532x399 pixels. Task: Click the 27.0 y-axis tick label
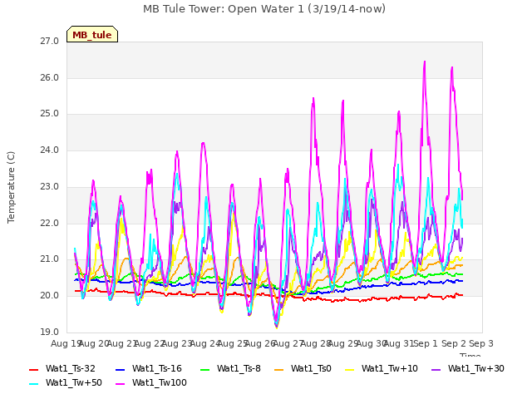pos(50,42)
